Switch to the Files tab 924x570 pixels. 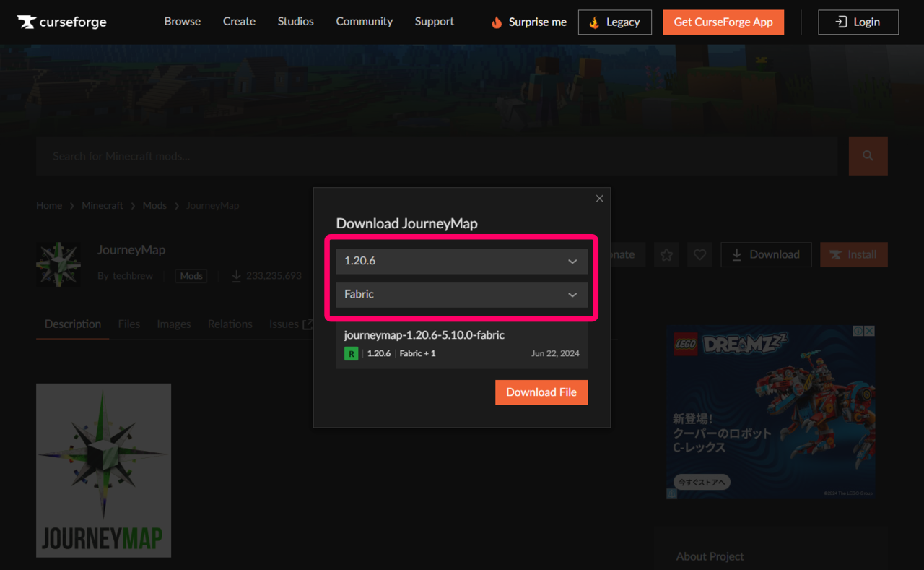pos(129,324)
